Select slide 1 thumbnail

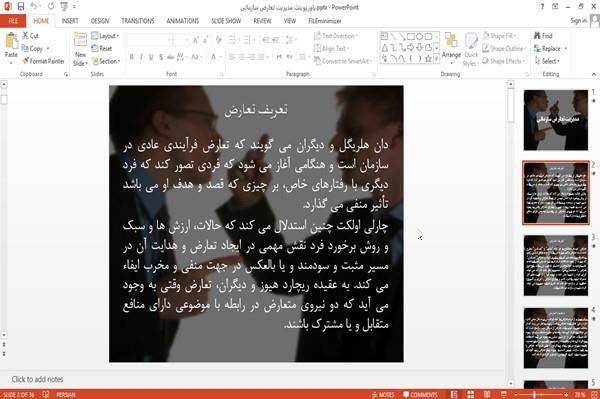[x=556, y=120]
